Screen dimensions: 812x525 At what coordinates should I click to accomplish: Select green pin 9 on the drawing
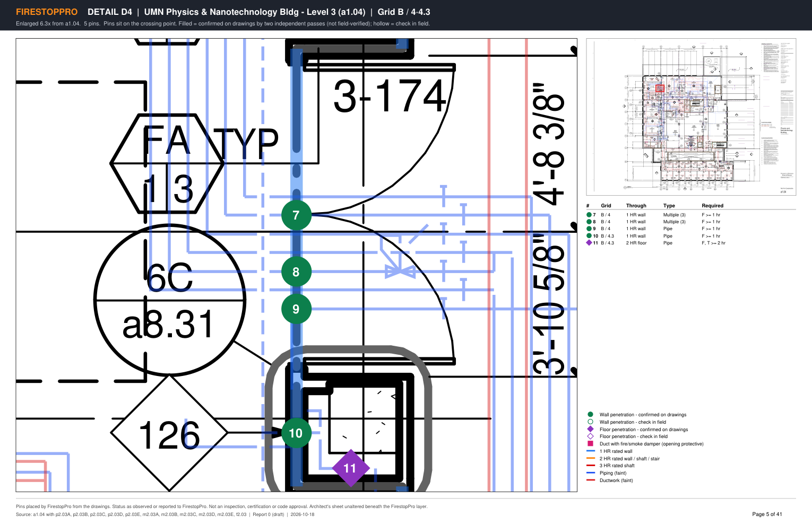tap(296, 309)
